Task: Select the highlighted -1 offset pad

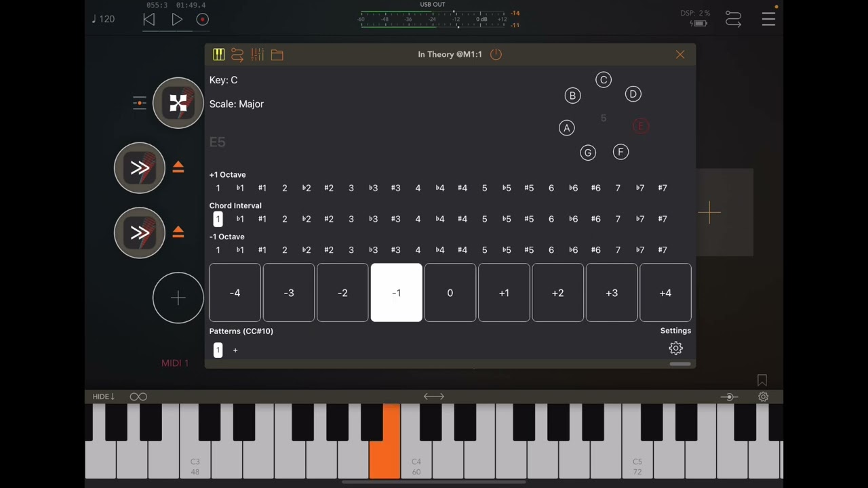Action: pyautogui.click(x=397, y=293)
